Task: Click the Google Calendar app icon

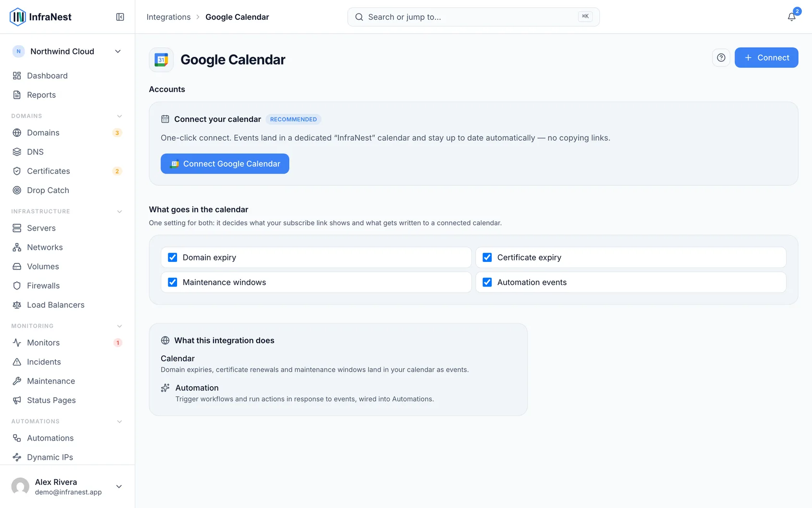Action: (x=161, y=60)
